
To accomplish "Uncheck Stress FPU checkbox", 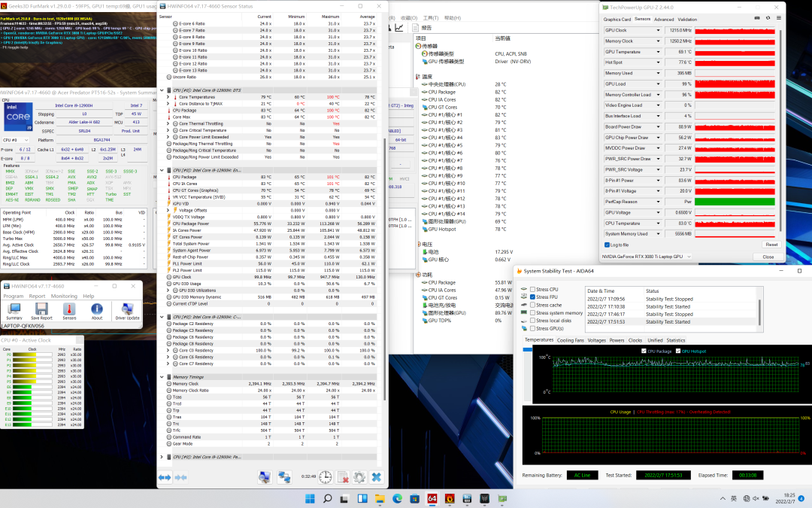I will coord(532,297).
